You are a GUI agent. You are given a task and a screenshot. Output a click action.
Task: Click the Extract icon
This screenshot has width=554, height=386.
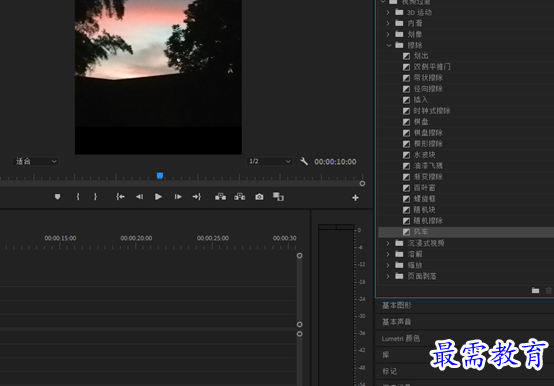(x=240, y=197)
